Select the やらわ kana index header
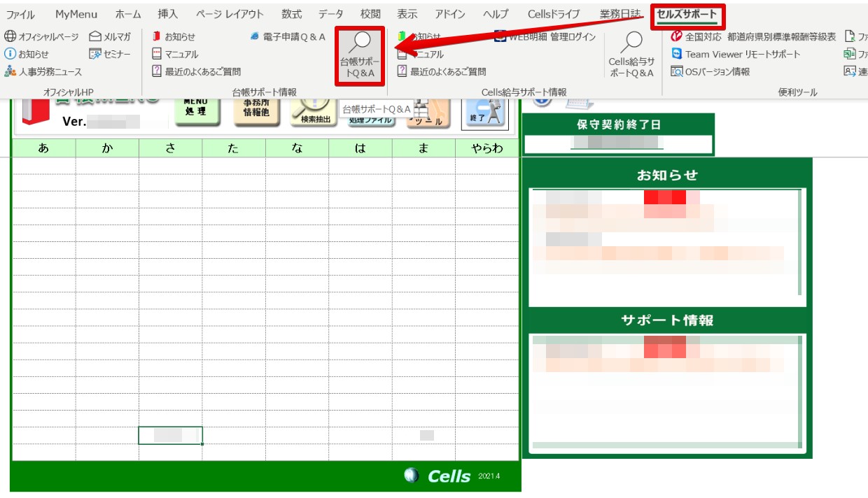 coord(487,148)
